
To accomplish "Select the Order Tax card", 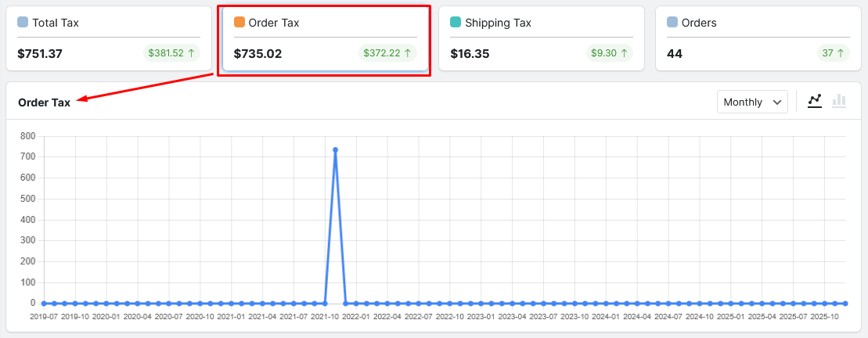I will [325, 38].
